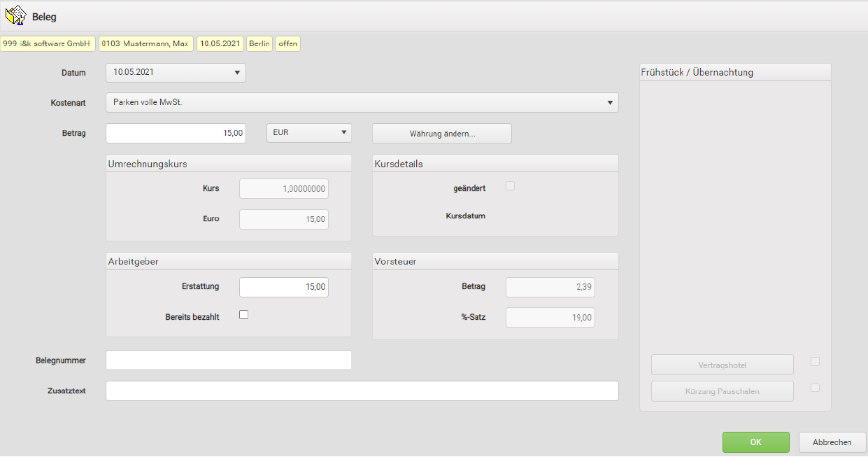Click the Vertragshotel button
The height and width of the screenshot is (457, 868).
[x=722, y=365]
